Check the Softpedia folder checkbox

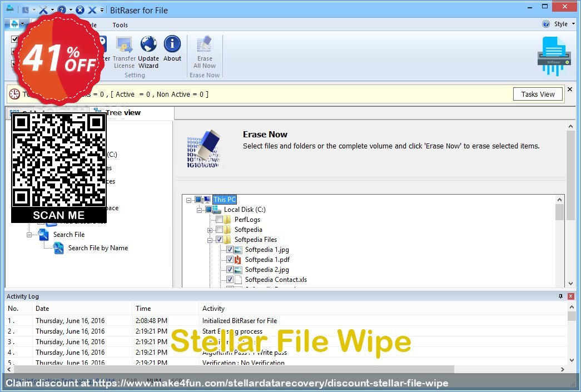[220, 229]
